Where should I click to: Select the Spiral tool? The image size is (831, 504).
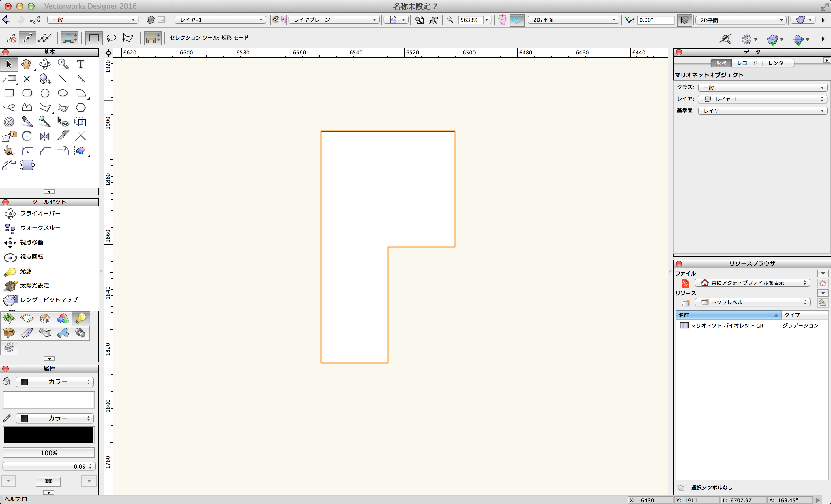tap(9, 122)
